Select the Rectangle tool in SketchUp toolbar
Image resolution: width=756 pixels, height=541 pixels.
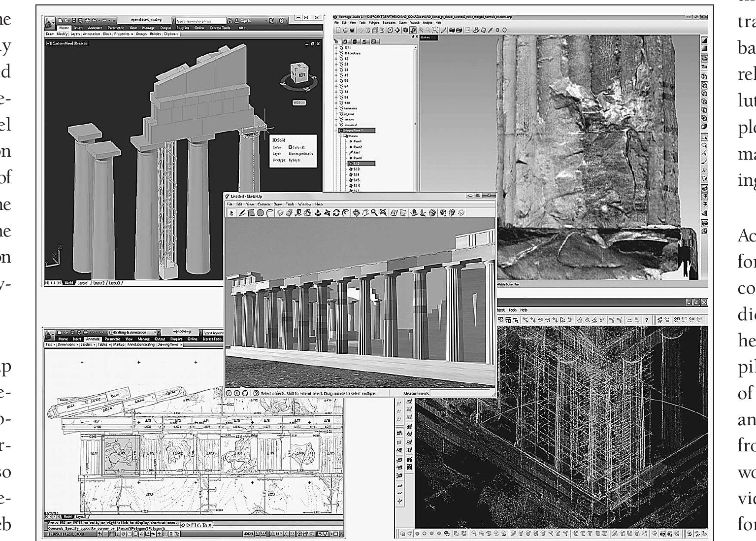(x=251, y=213)
